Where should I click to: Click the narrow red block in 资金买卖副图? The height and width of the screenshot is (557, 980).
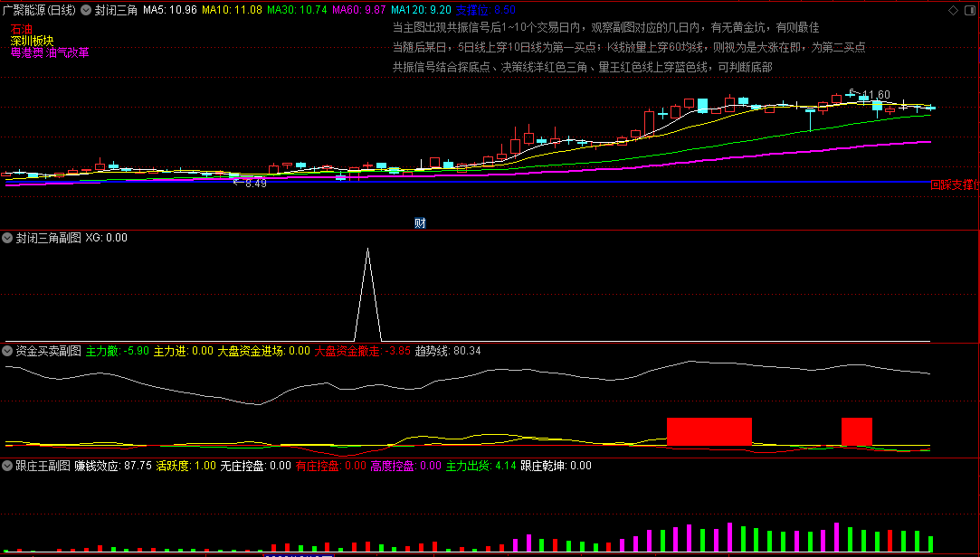(856, 431)
